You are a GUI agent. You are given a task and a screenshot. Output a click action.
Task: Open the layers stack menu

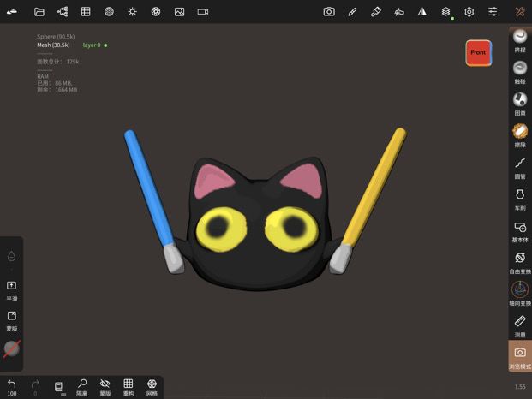tap(445, 12)
